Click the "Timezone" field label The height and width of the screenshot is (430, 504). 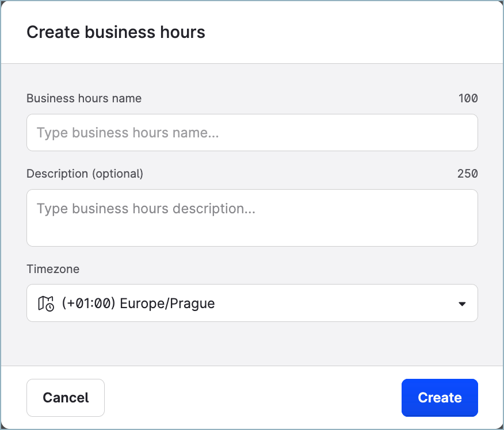53,269
